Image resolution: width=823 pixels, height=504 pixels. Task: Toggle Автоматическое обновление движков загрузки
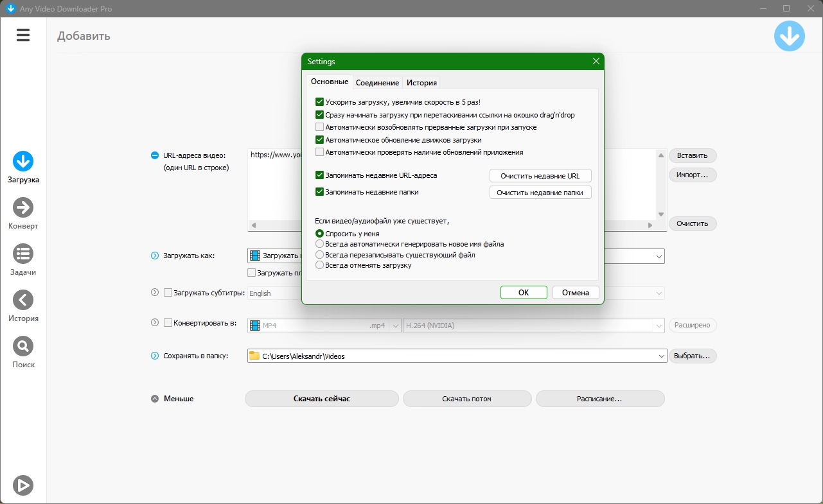[319, 140]
